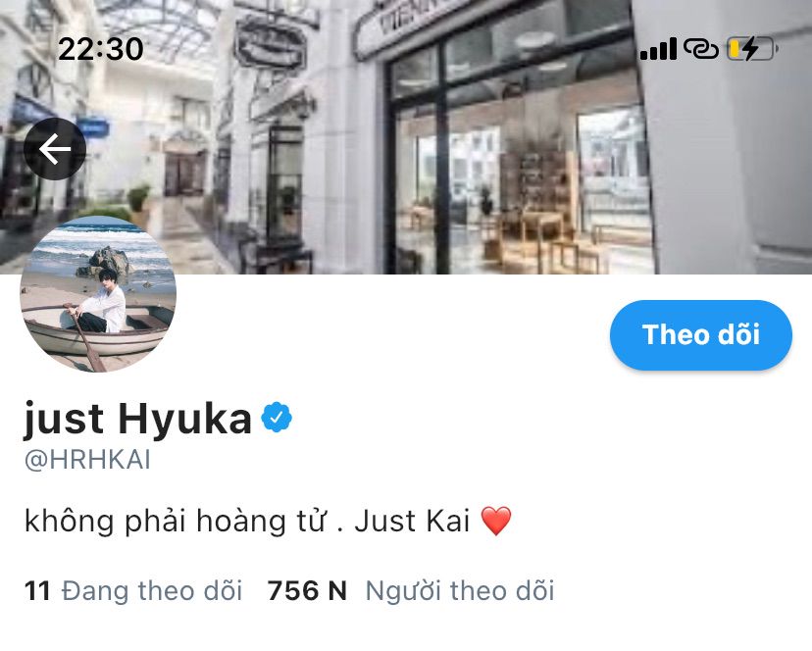
Task: Tap the Just Kai text in bio
Action: [x=412, y=521]
